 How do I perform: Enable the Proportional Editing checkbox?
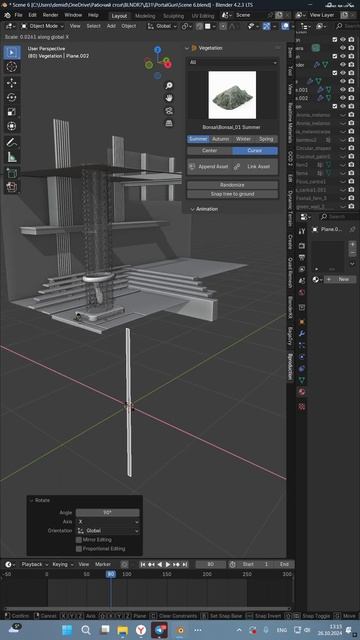pos(79,549)
